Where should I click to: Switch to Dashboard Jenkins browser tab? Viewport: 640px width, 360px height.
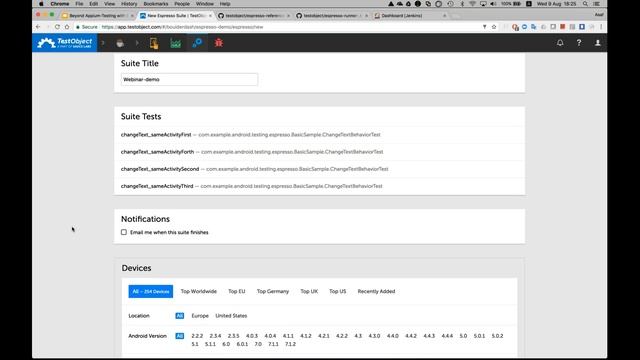point(409,16)
